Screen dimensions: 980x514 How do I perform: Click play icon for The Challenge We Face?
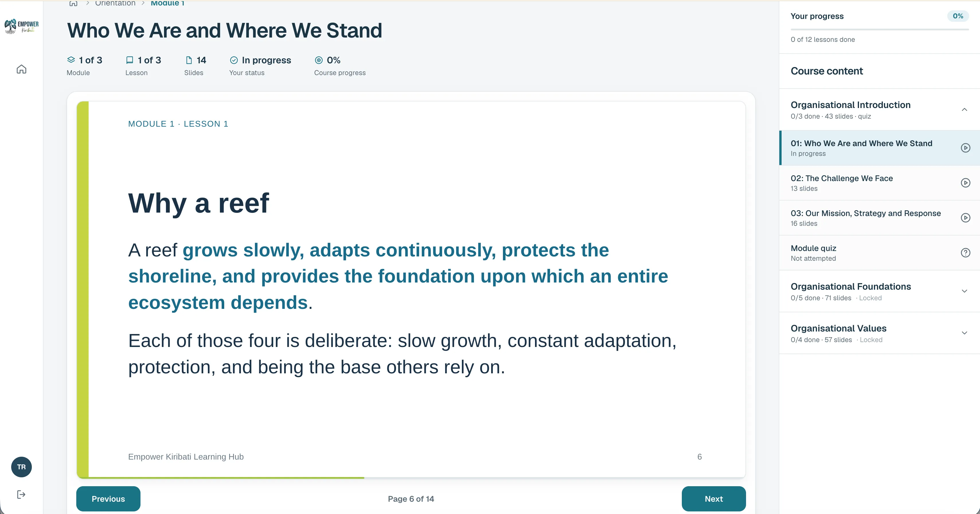[x=965, y=183]
